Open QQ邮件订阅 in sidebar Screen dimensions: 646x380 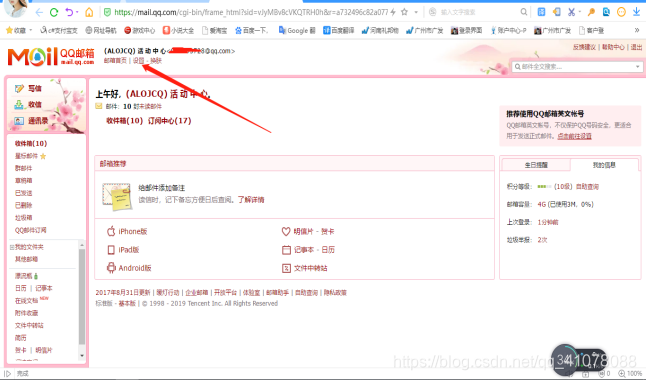coord(31,230)
